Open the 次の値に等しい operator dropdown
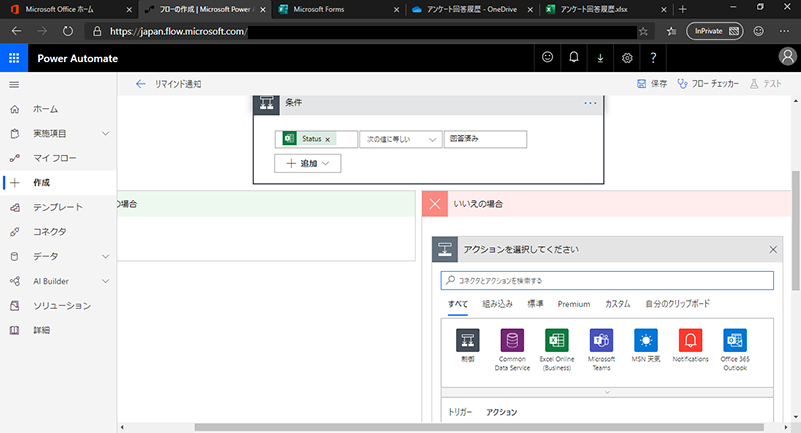 point(400,139)
